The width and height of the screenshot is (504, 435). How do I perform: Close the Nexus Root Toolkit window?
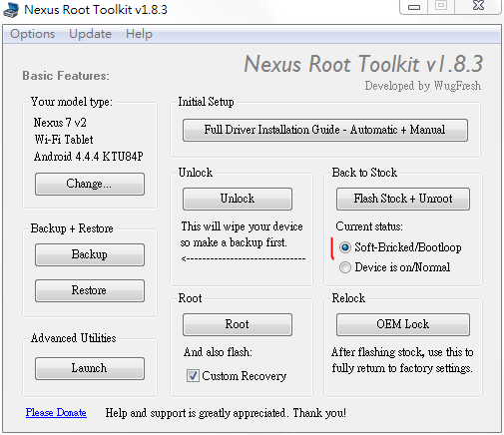(478, 6)
